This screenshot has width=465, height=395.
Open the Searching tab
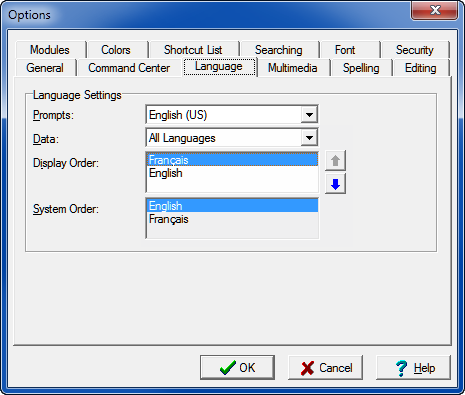[x=279, y=50]
